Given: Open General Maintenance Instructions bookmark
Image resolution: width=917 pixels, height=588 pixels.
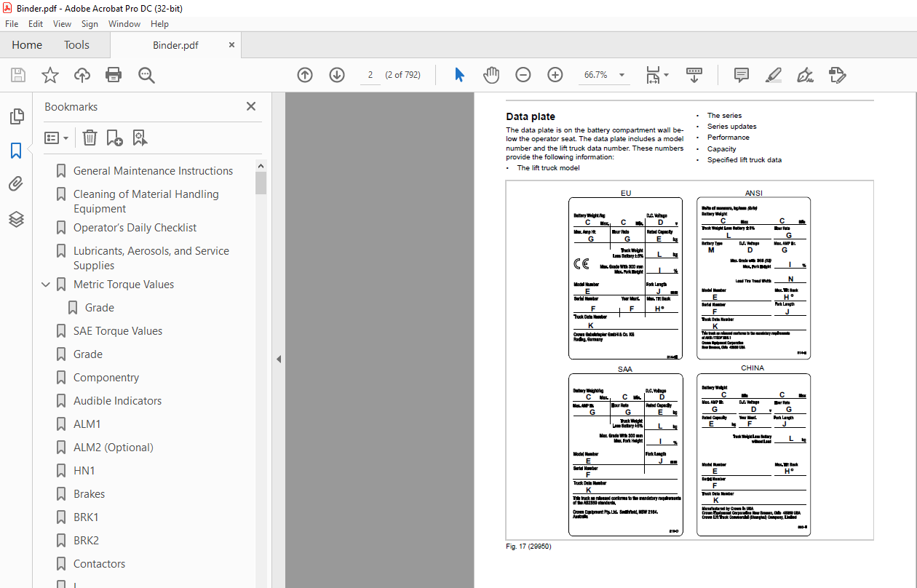Looking at the screenshot, I should pyautogui.click(x=153, y=171).
